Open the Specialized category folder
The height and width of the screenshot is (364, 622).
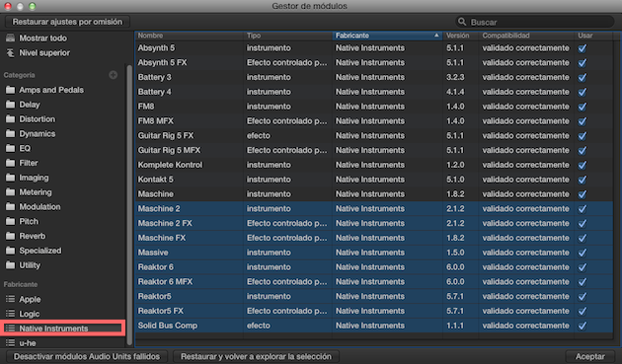[x=10, y=251]
